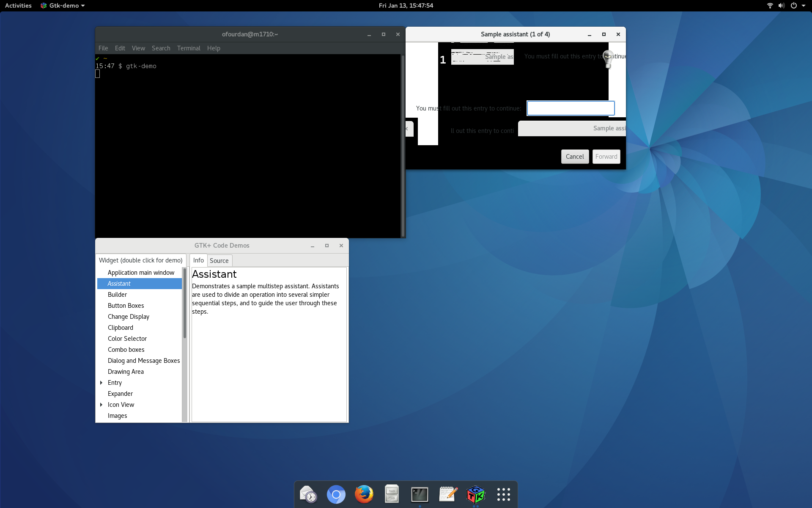Click the Terminal icon in the dock
The width and height of the screenshot is (812, 508).
(x=420, y=494)
